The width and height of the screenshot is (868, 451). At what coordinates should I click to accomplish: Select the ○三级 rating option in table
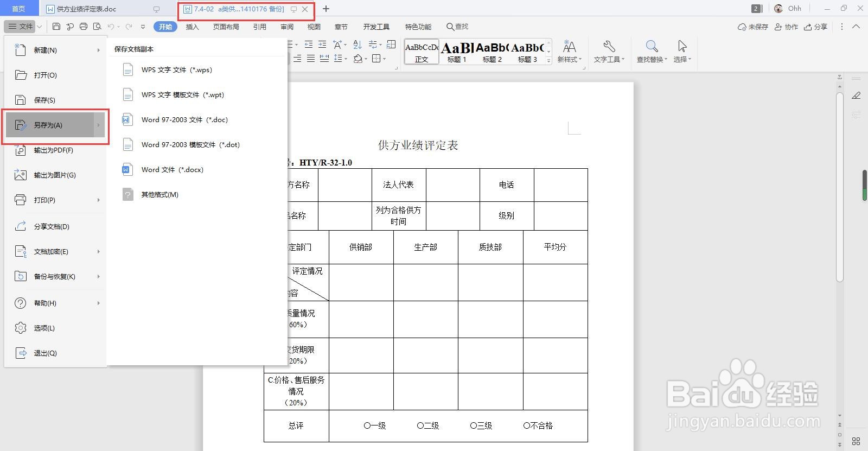(x=481, y=426)
